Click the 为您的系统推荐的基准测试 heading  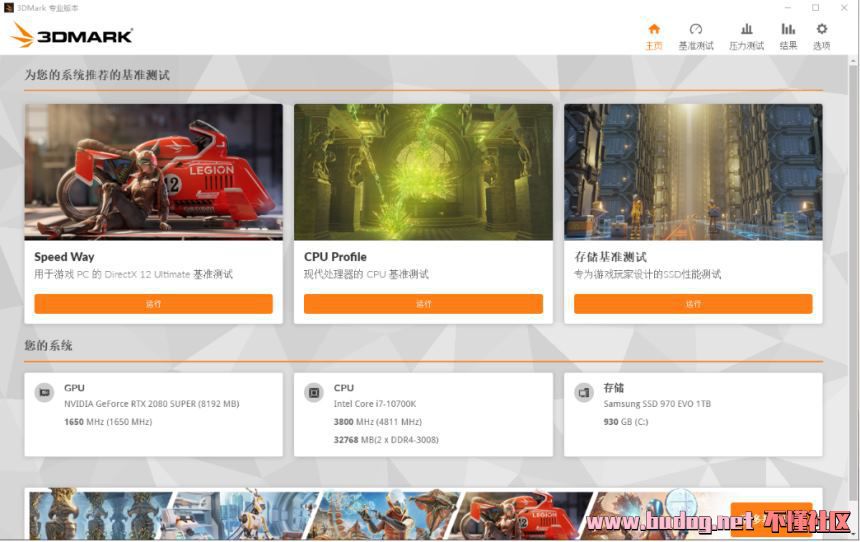click(97, 75)
